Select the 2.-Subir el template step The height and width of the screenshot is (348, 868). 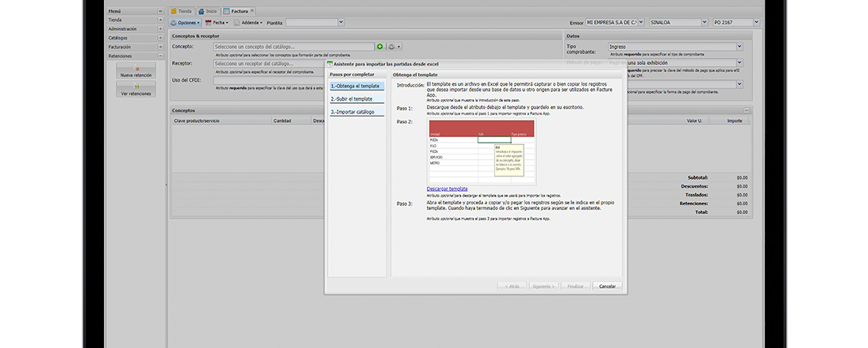coord(351,99)
